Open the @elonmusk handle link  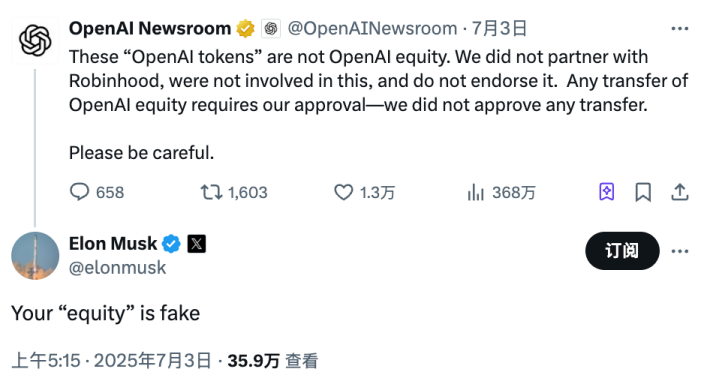click(118, 268)
